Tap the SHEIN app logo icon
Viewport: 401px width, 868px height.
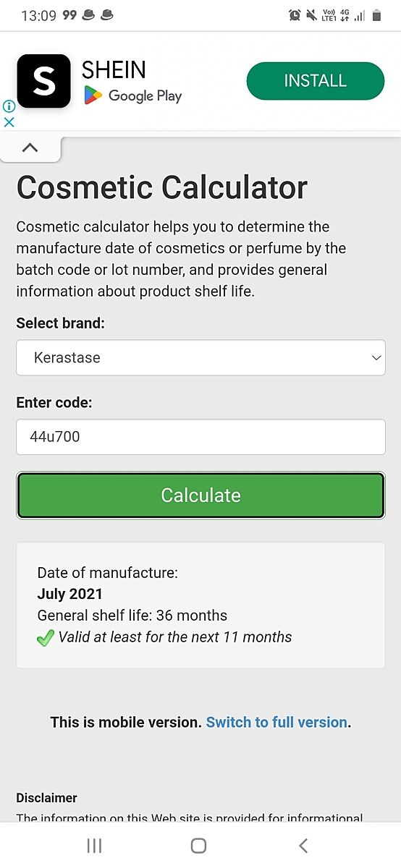click(x=43, y=81)
